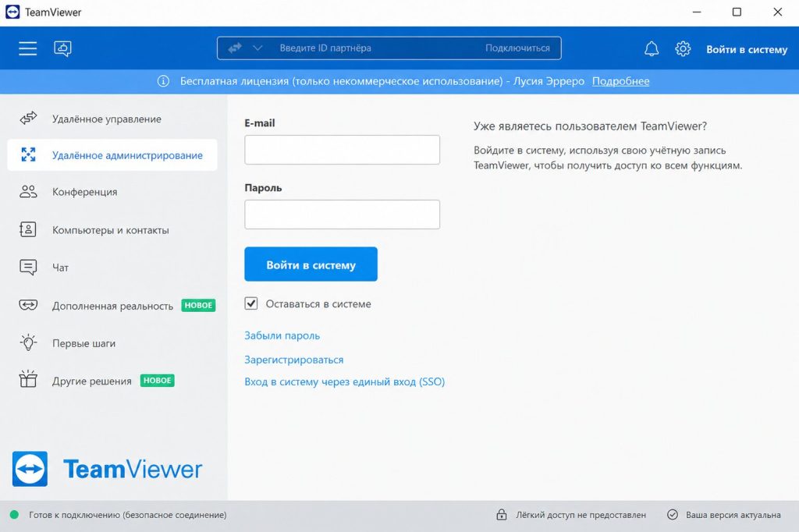
Task: Click the Дополненная реальность headset icon
Action: coord(28,305)
